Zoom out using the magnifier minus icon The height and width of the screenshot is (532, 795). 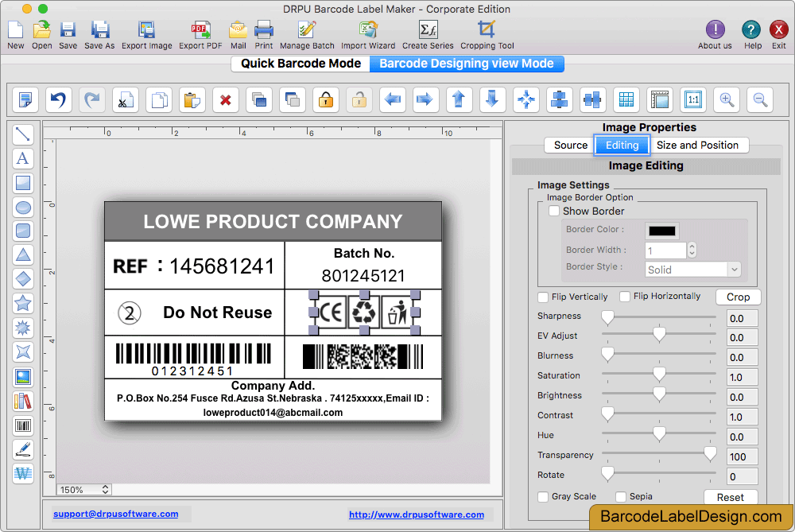coord(760,99)
